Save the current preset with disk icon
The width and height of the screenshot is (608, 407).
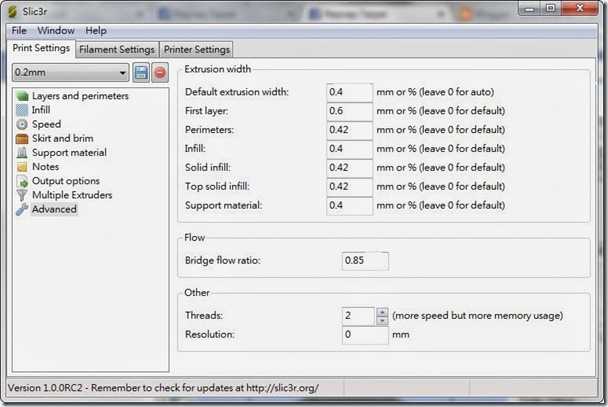tap(141, 72)
